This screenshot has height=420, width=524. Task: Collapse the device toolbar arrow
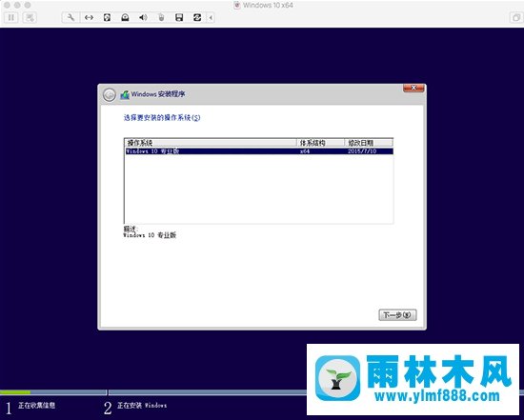[x=211, y=17]
